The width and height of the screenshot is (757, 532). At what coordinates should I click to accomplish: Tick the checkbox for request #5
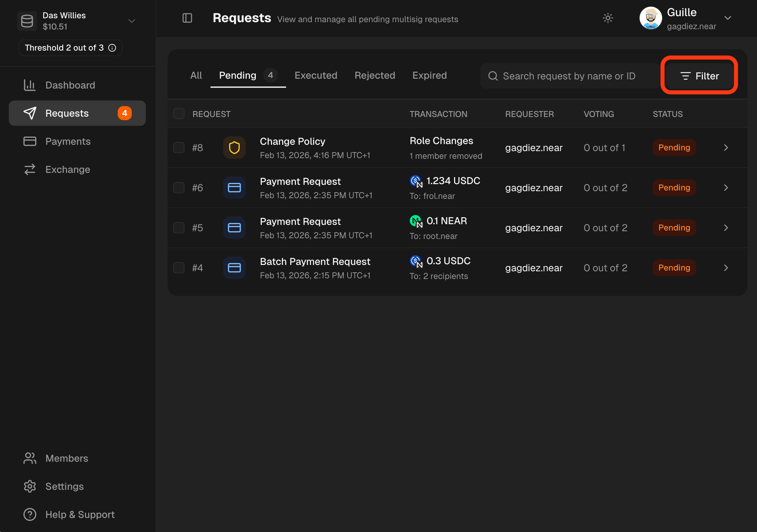coord(179,228)
